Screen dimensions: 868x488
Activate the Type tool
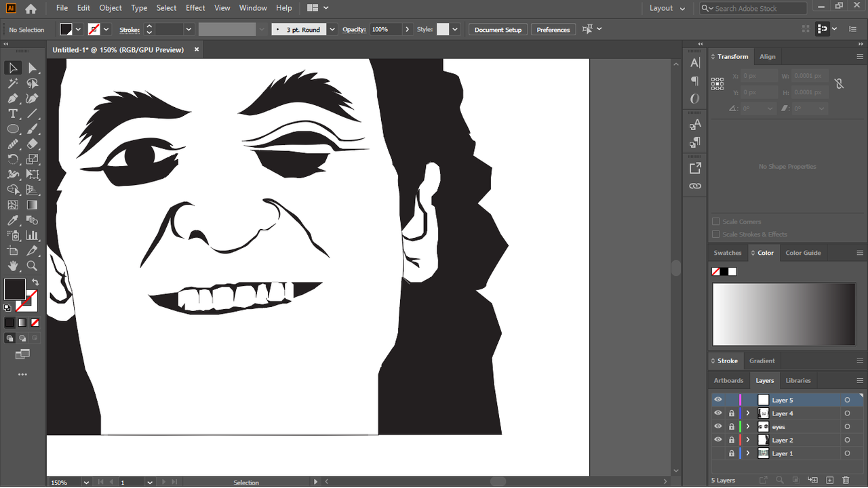13,114
